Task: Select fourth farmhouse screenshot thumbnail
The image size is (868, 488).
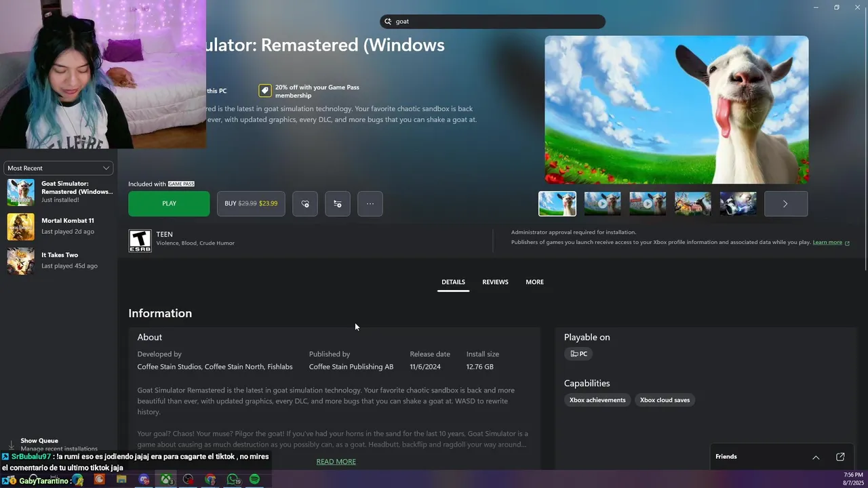Action: (693, 204)
